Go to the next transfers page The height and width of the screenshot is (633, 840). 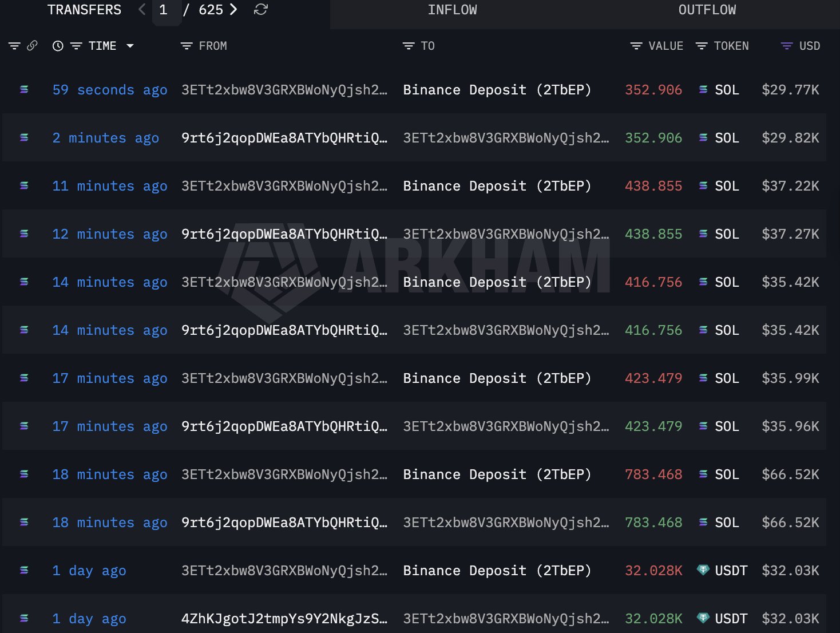point(233,10)
